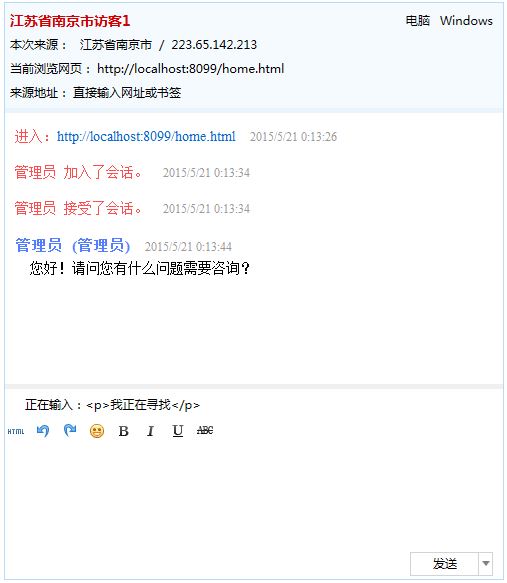Screen dimensions: 507x583
Task: Switch to HTML source editing mode
Action: pos(16,431)
